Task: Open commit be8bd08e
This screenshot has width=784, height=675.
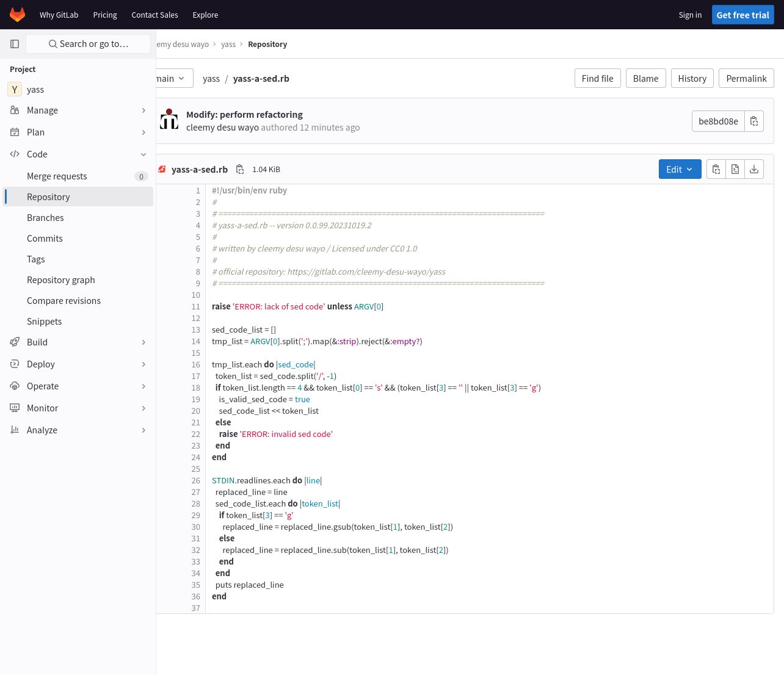Action: tap(718, 121)
